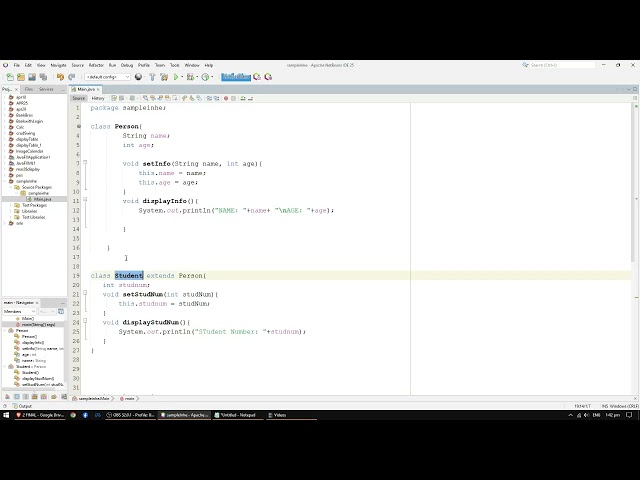Run the project with the green play icon
The width and height of the screenshot is (640, 480).
[x=176, y=77]
